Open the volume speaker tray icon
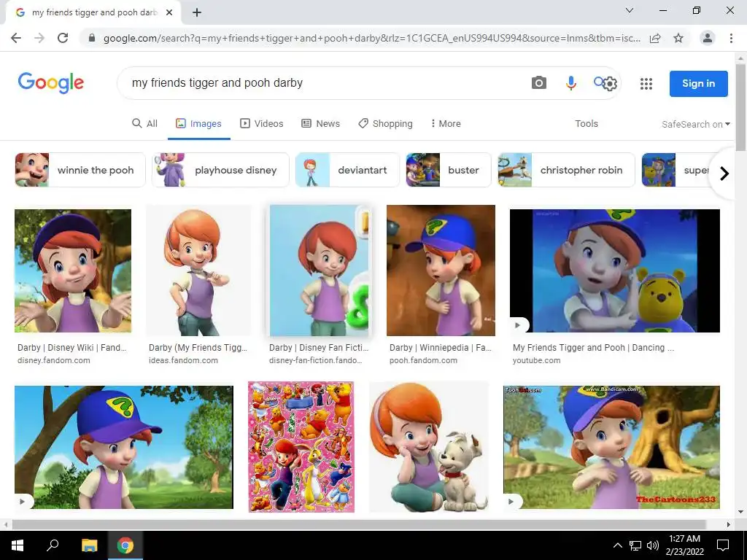The height and width of the screenshot is (560, 747). (653, 545)
